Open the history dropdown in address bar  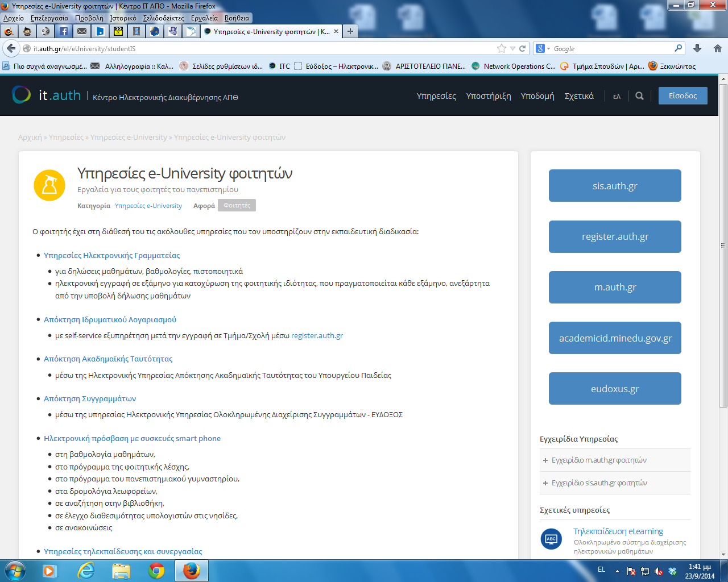tap(512, 48)
